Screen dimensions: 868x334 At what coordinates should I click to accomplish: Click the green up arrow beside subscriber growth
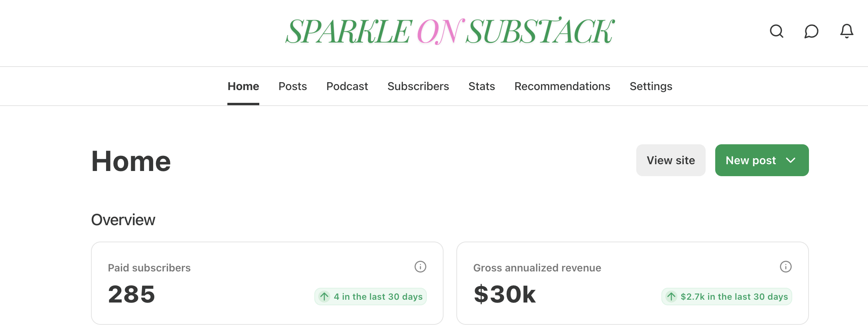coord(324,297)
